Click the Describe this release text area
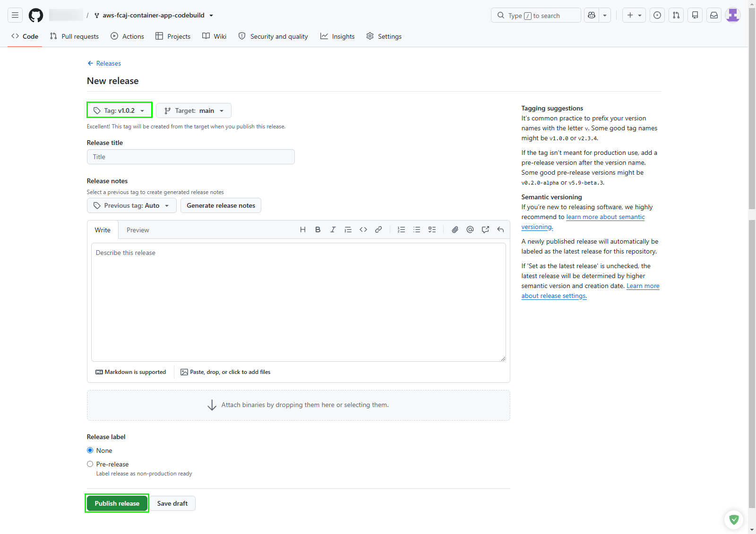 299,302
